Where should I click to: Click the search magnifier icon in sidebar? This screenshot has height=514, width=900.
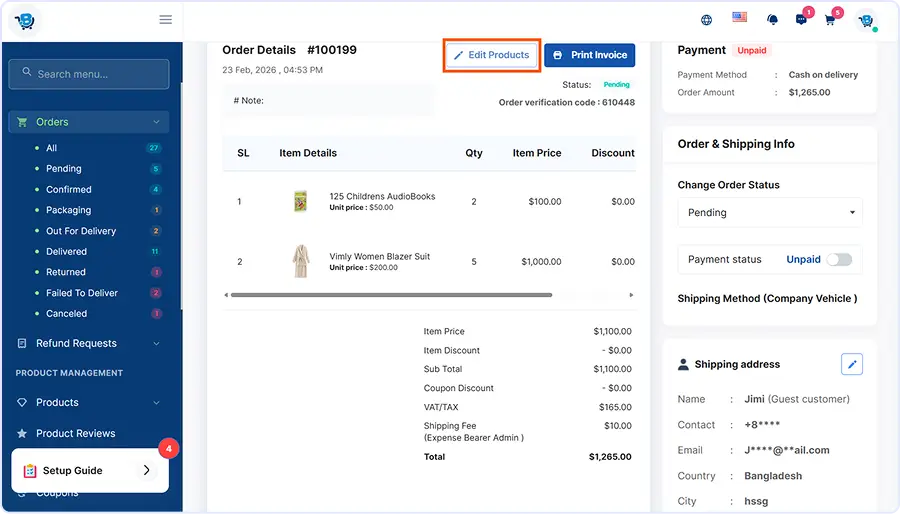[26, 72]
